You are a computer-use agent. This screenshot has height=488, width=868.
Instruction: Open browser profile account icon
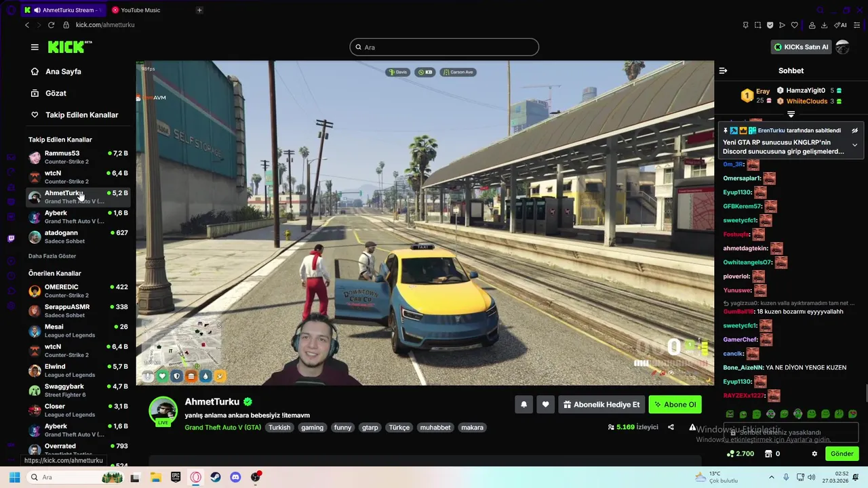(812, 25)
